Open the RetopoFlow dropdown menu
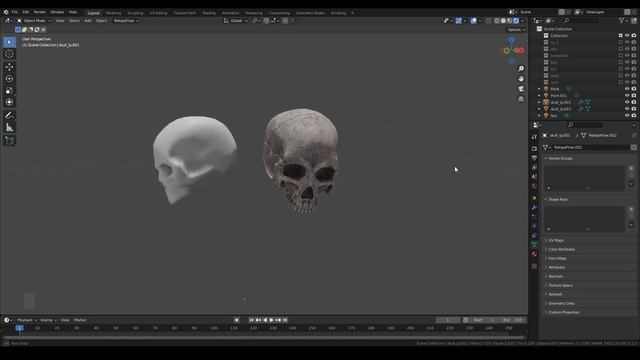Viewport: 640px width, 360px height. [x=126, y=20]
